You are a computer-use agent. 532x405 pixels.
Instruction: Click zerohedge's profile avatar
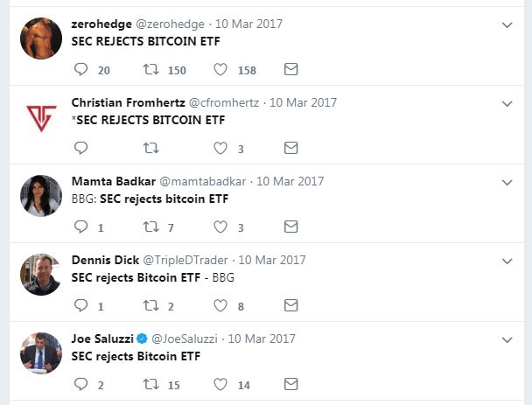tap(41, 38)
